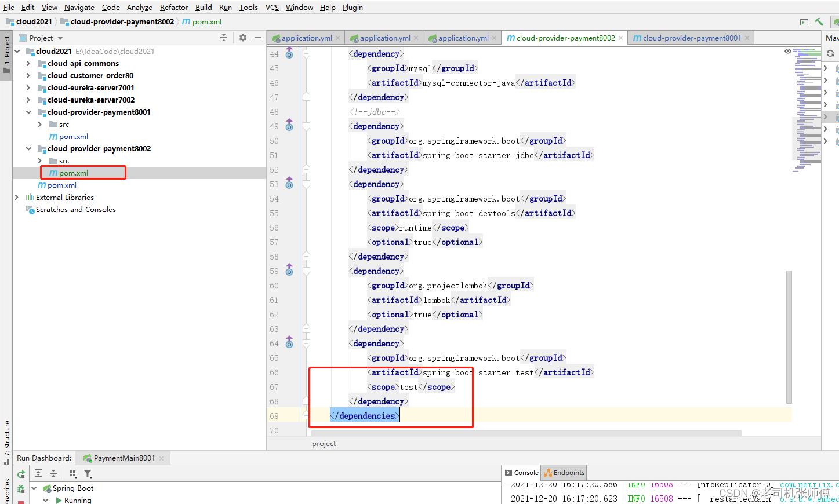Click the gutter icon on line 64
Image resolution: width=839 pixels, height=504 pixels.
tap(289, 343)
